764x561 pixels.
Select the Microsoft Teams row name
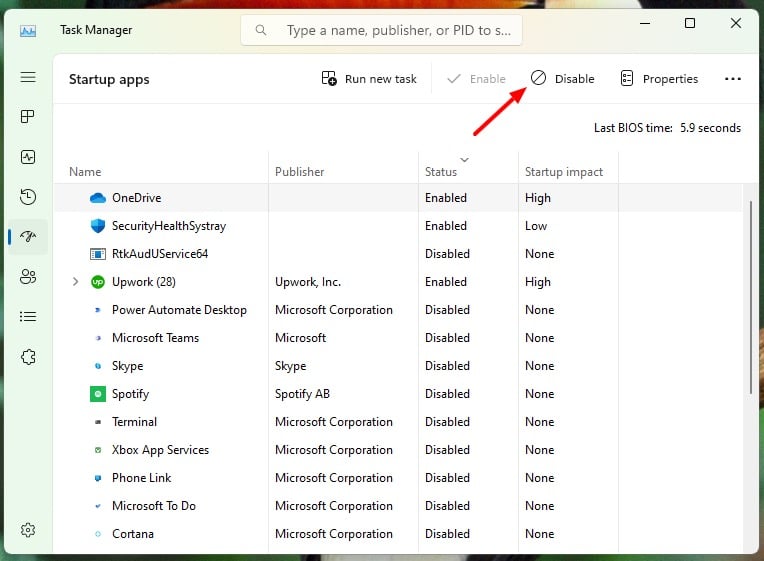[155, 338]
